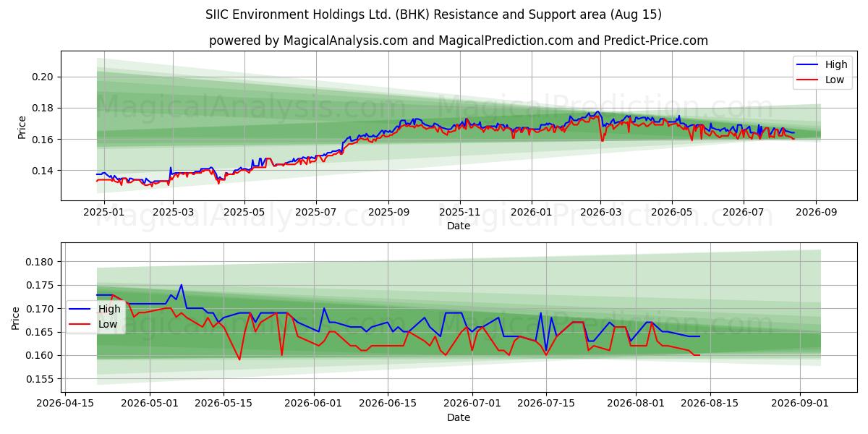Click the "0.165" y-axis tick label
The image size is (868, 434).
coord(41,332)
